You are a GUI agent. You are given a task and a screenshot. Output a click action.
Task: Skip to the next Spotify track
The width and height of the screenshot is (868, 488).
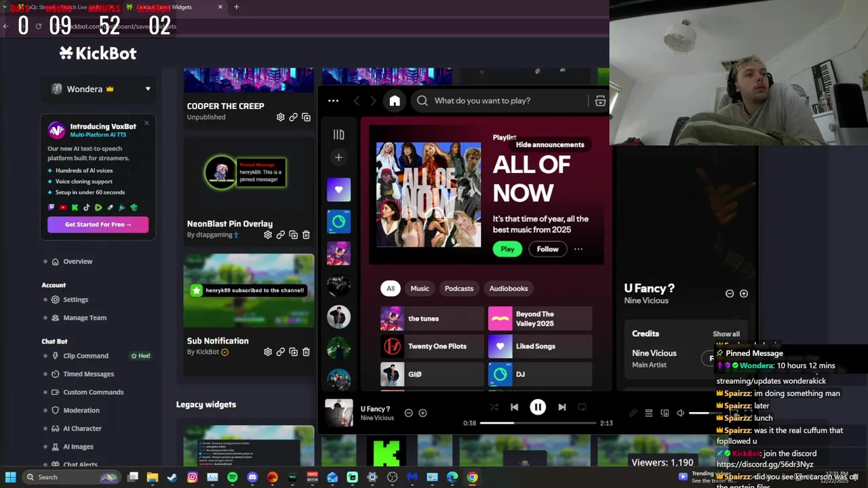click(x=561, y=407)
